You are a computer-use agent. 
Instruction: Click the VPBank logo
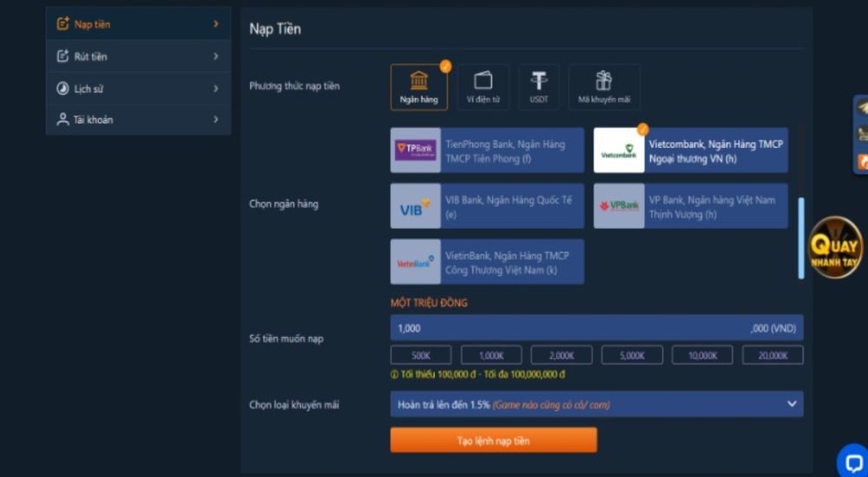[x=619, y=206]
